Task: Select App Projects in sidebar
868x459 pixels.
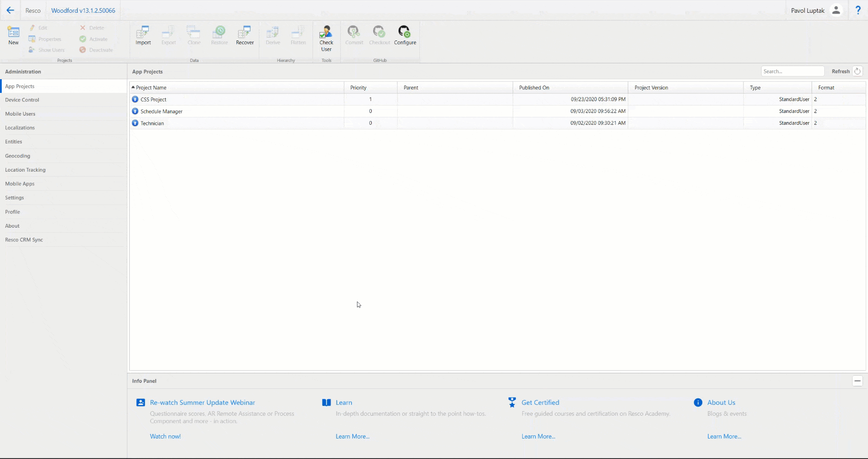Action: point(64,86)
